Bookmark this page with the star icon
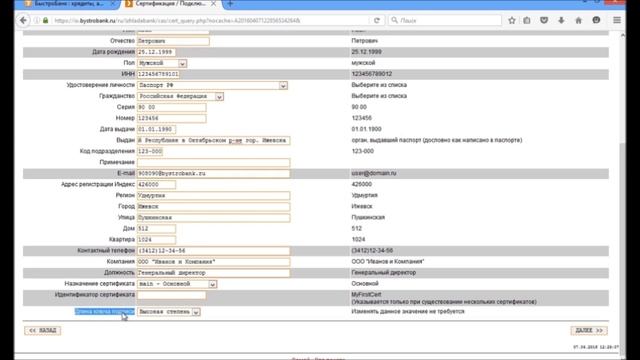640x360 pixels. click(512, 20)
